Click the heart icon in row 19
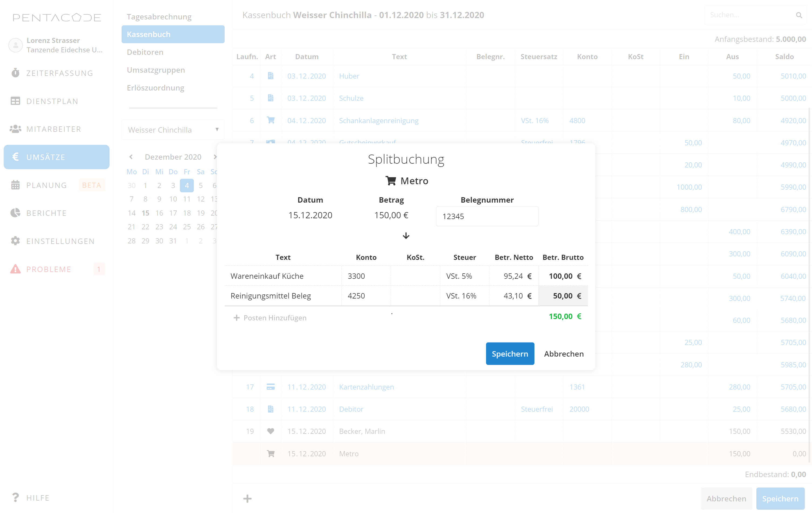Image resolution: width=812 pixels, height=513 pixels. coord(271,431)
